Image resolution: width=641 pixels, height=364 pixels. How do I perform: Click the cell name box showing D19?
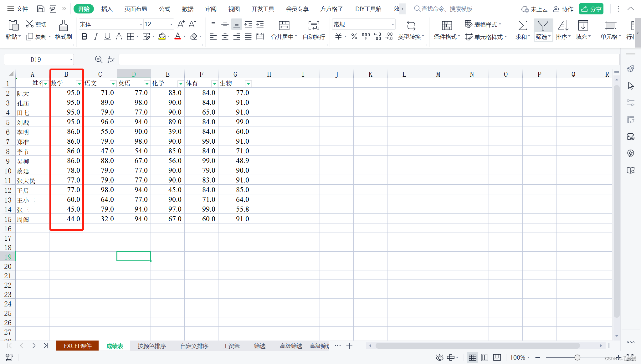[36, 59]
